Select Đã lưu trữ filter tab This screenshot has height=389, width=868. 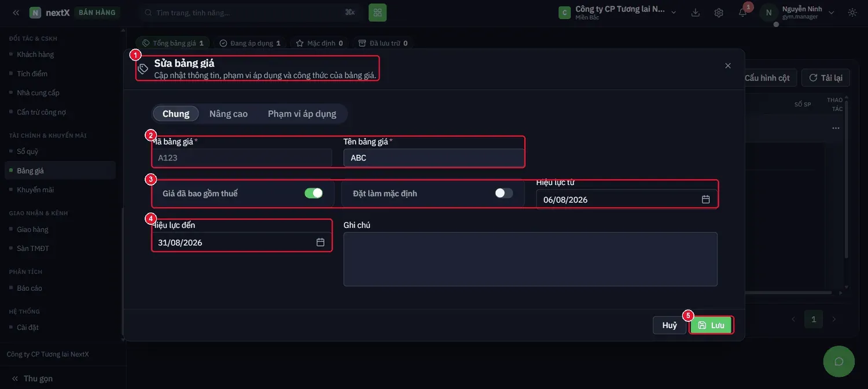point(383,43)
